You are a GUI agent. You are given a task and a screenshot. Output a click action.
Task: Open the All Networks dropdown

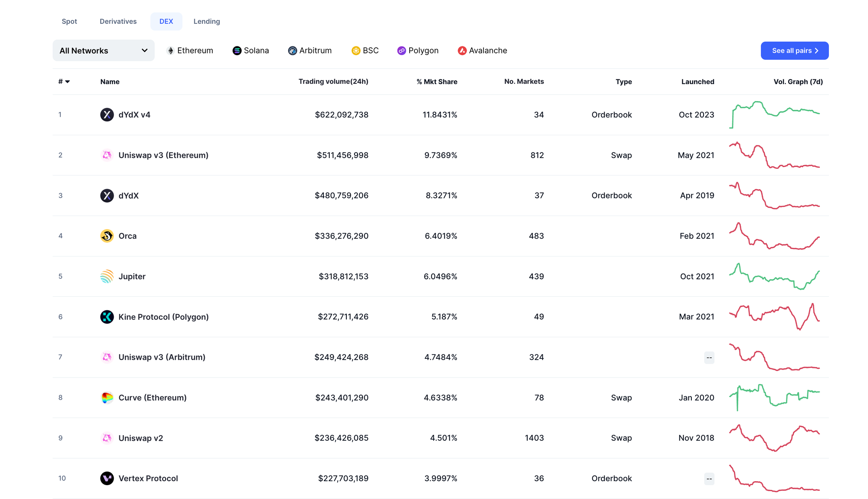click(103, 51)
